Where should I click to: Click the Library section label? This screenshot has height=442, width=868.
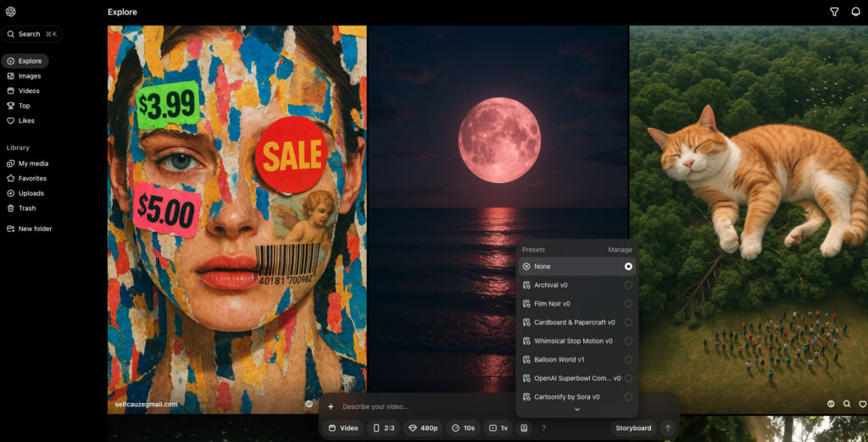click(18, 147)
